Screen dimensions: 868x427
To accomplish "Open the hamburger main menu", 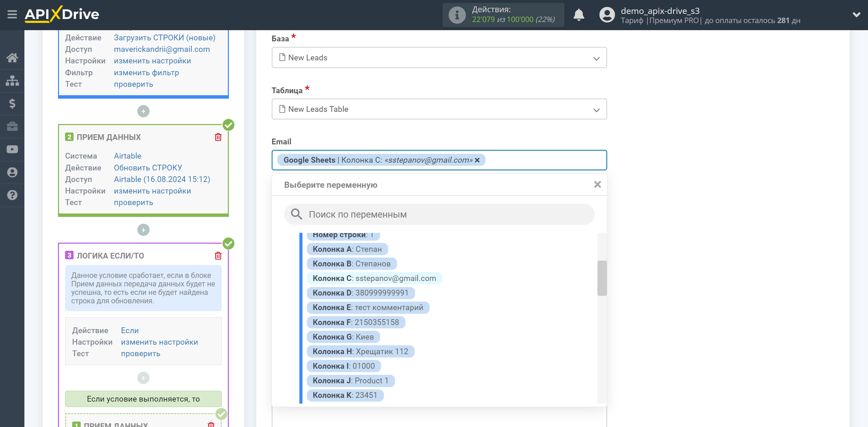I will pyautogui.click(x=12, y=15).
